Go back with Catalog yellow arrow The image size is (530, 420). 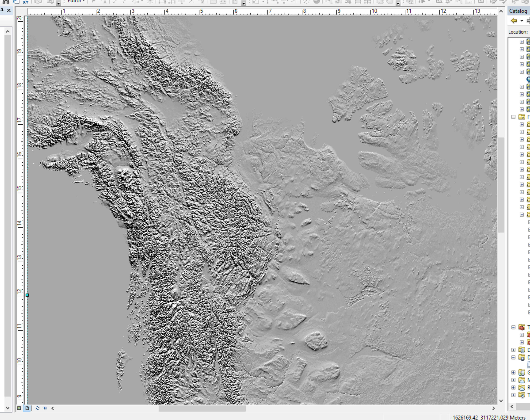514,21
